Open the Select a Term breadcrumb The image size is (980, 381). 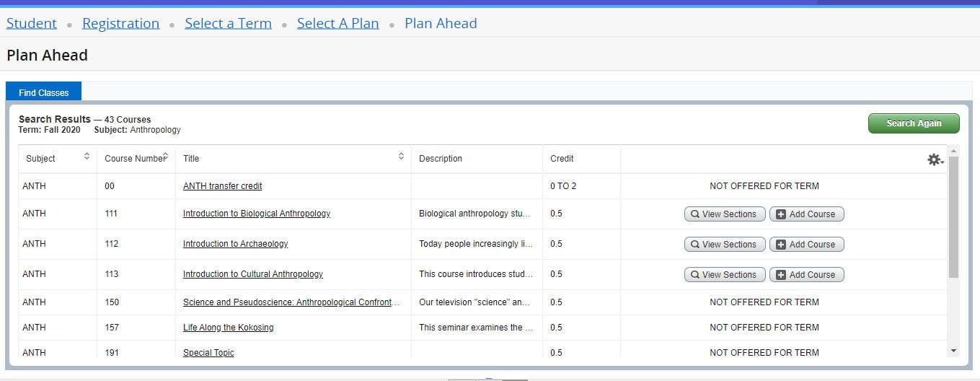(x=228, y=23)
